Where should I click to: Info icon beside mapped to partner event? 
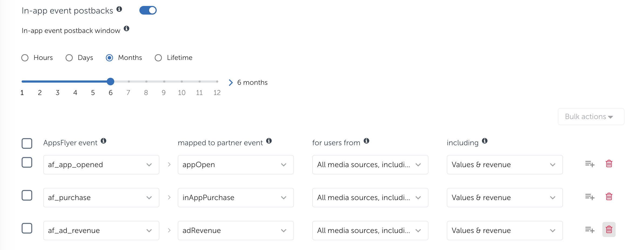(x=269, y=141)
